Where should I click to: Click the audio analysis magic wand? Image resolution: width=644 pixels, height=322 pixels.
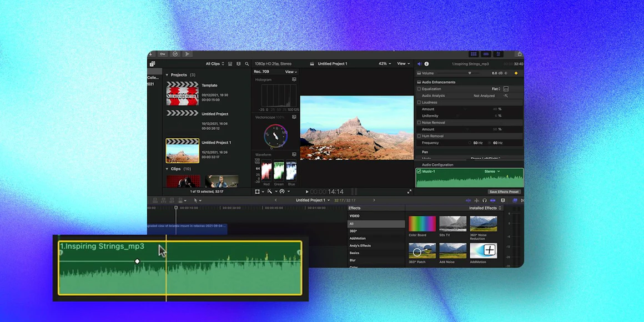[506, 95]
